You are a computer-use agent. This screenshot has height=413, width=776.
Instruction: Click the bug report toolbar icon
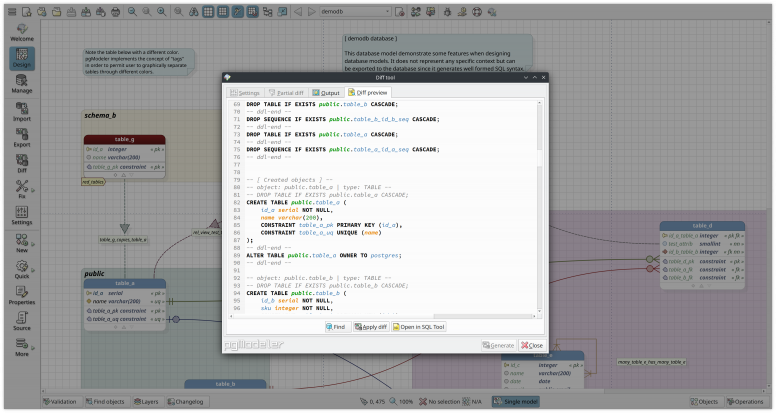pos(447,11)
